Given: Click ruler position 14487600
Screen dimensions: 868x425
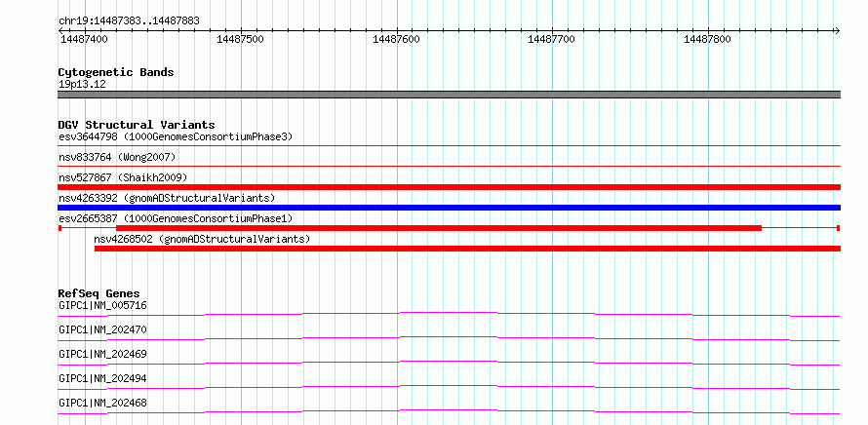Looking at the screenshot, I should point(396,39).
